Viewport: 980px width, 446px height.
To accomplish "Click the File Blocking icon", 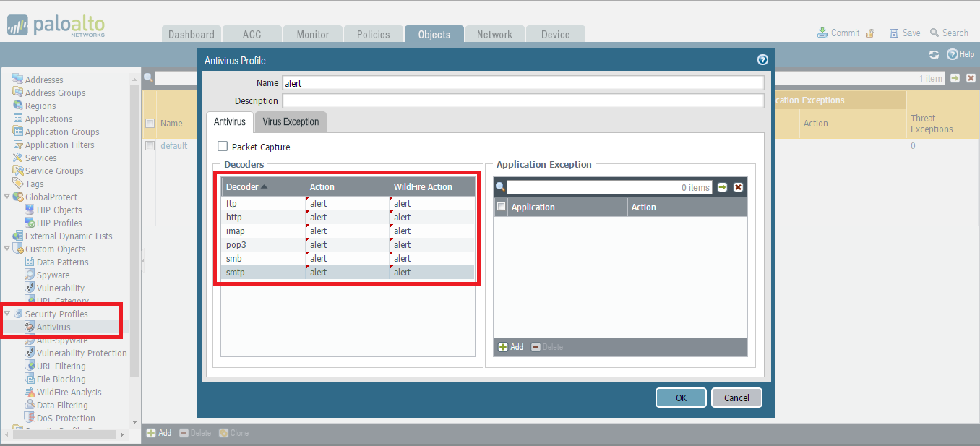I will pos(30,378).
